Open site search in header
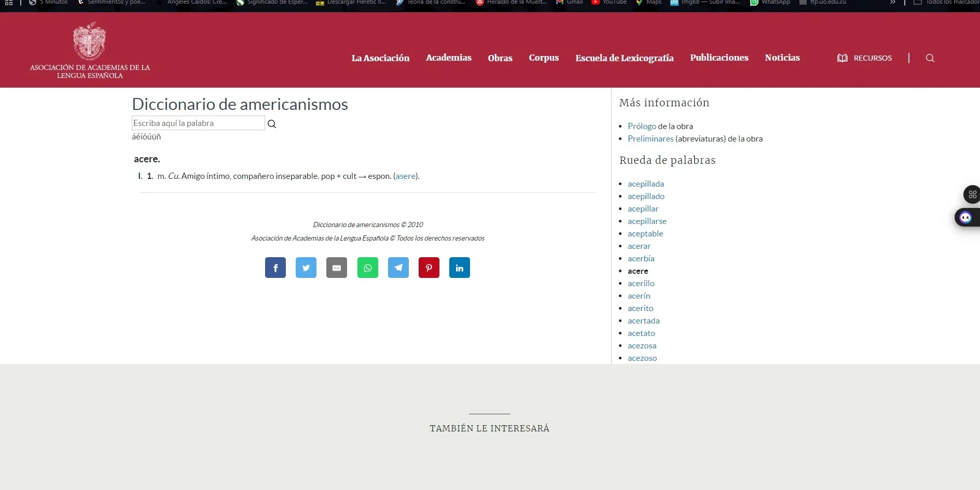 [x=930, y=58]
